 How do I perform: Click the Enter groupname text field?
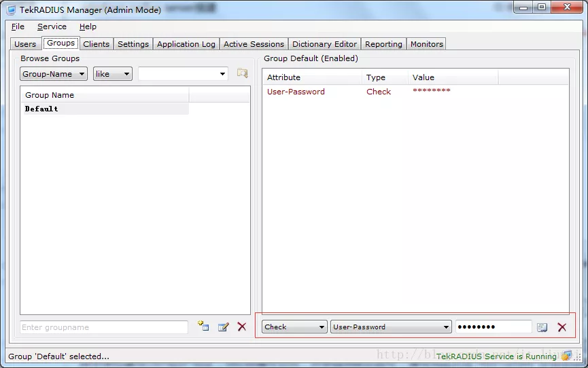coord(104,327)
